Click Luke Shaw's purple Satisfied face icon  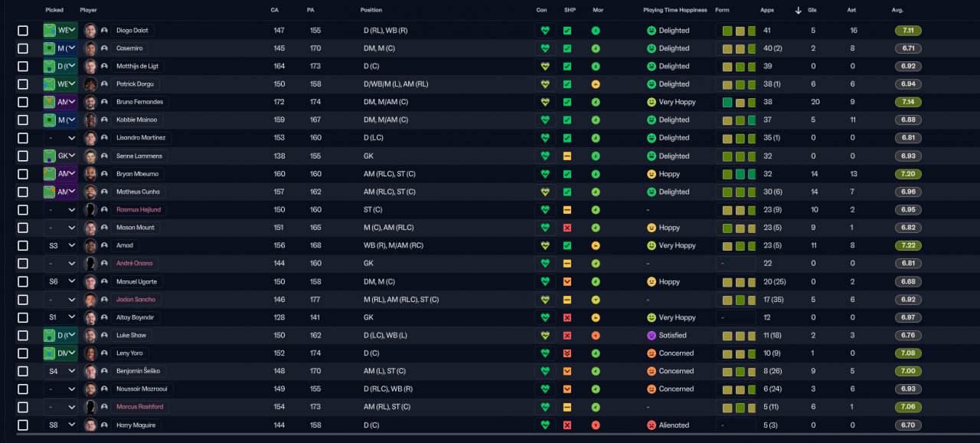point(652,336)
